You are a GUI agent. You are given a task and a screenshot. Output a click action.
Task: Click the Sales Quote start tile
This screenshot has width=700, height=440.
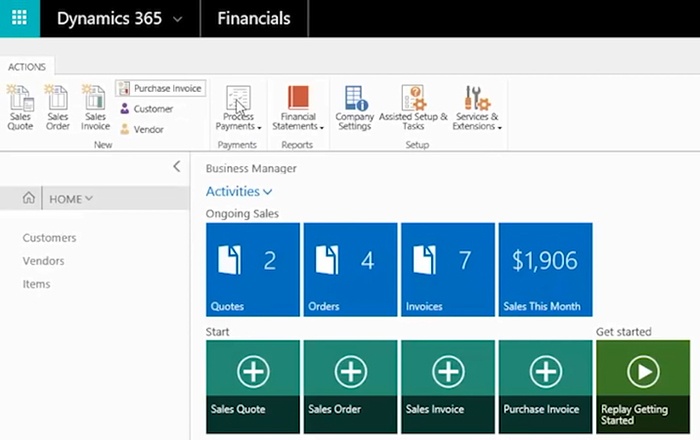coord(253,386)
